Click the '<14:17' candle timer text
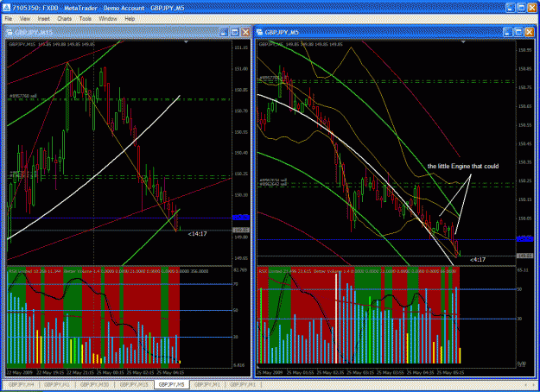 (197, 234)
